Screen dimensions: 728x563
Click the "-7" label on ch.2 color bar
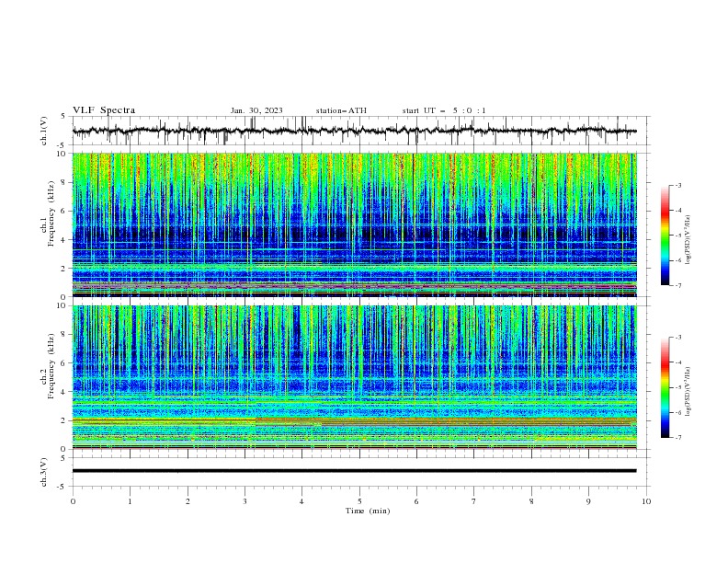point(678,437)
